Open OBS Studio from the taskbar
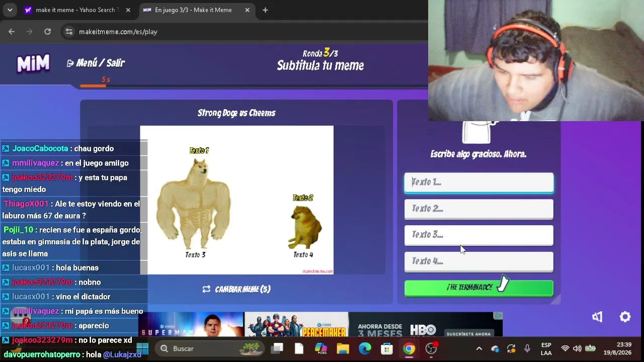This screenshot has height=362, width=644. 431,348
